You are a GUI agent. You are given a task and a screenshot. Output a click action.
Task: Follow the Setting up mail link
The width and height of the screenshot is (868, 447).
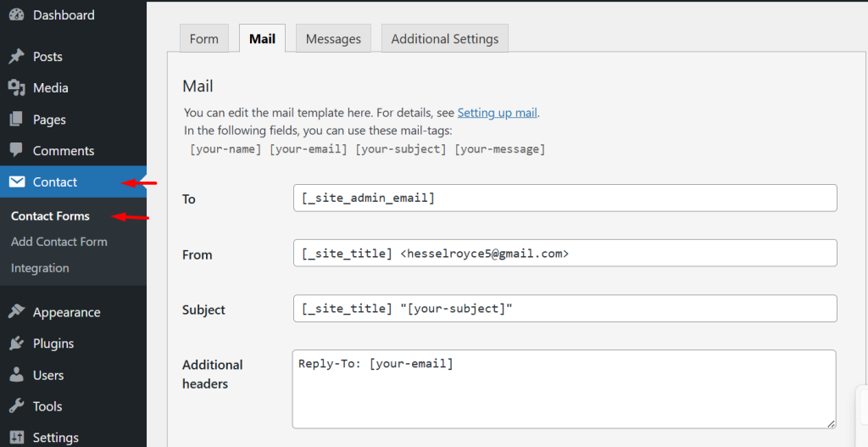click(x=497, y=113)
